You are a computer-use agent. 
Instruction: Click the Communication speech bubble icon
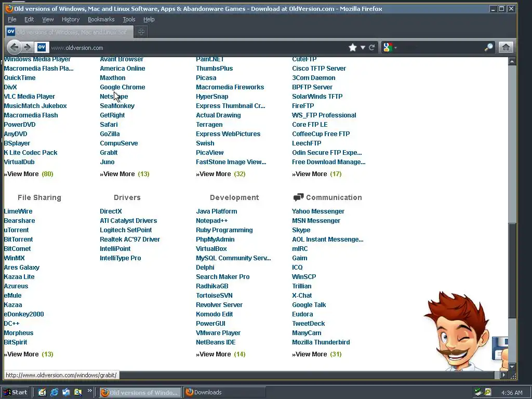298,197
